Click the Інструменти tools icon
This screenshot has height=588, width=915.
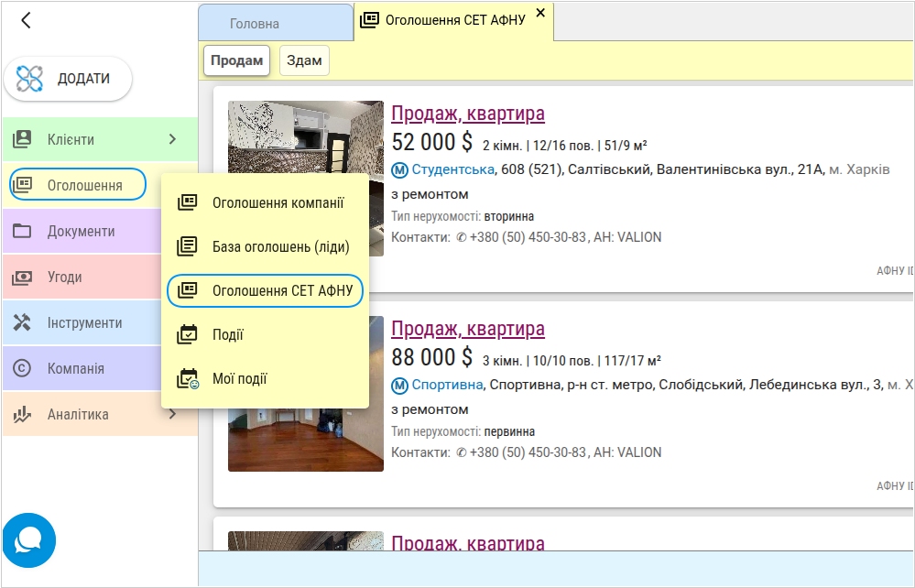coord(22,322)
